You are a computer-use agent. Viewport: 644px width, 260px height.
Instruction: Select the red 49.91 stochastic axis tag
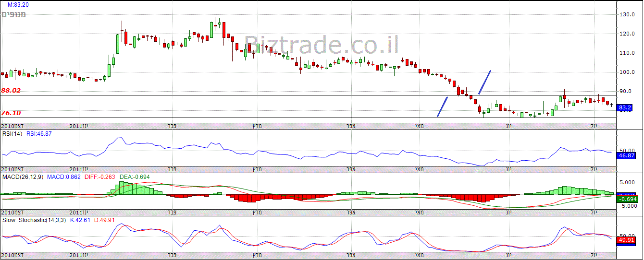coord(625,240)
